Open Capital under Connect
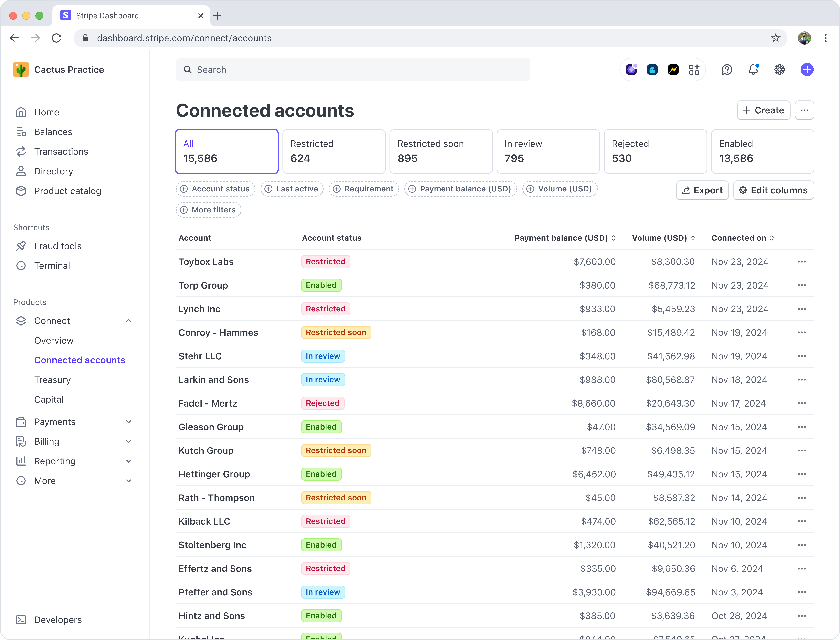840x640 pixels. click(49, 400)
